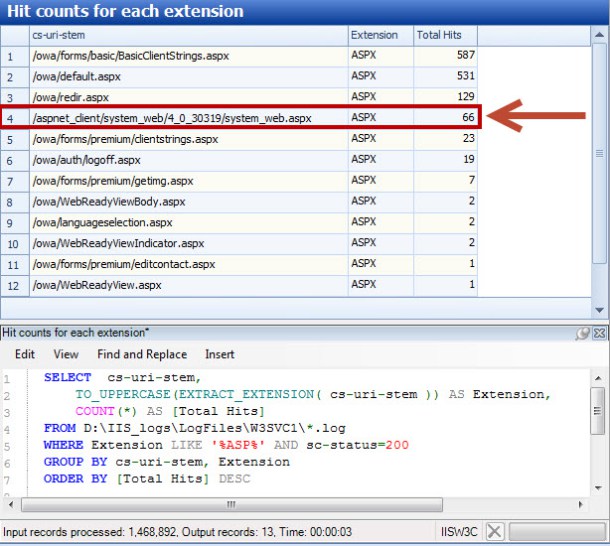Sort by the Extension column header

[380, 35]
